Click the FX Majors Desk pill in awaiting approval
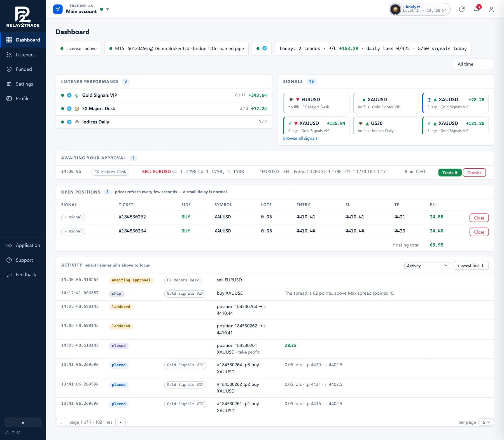This screenshot has height=440, width=504. [x=110, y=172]
